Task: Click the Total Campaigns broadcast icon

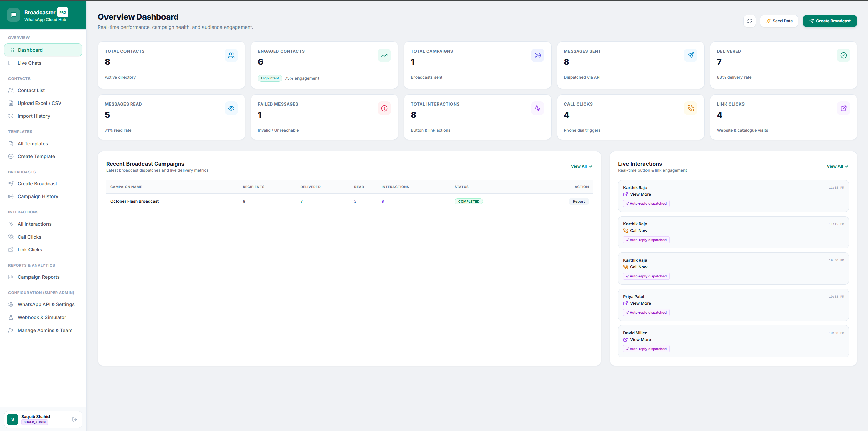Action: click(538, 55)
